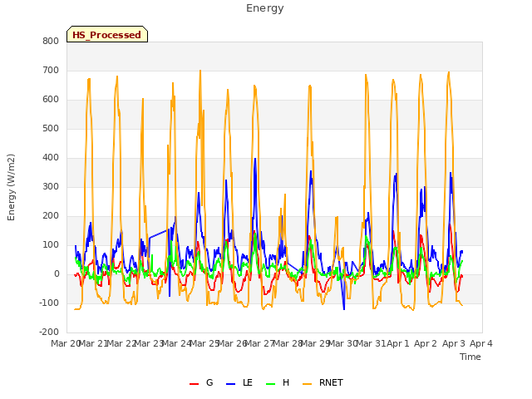Click the 200 y-axis tick label
The image size is (532, 399).
pyautogui.click(x=51, y=216)
